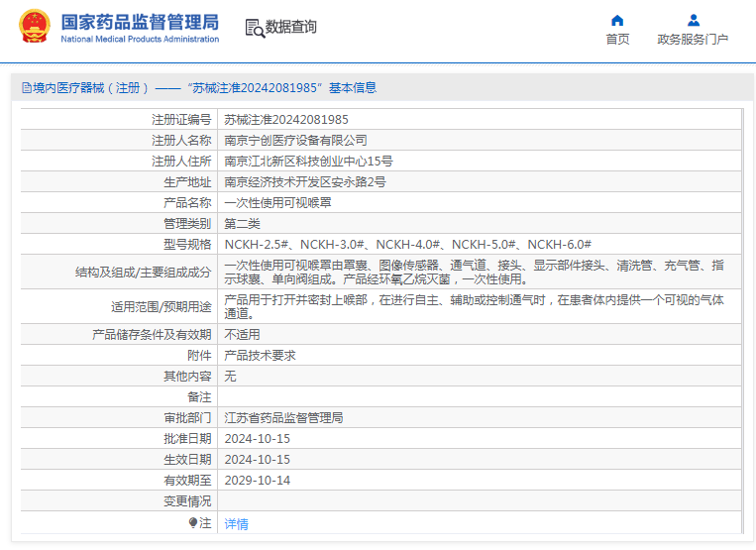
Task: Select the intended use text 产品用于打开并密封上喉部
Action: [x=474, y=306]
